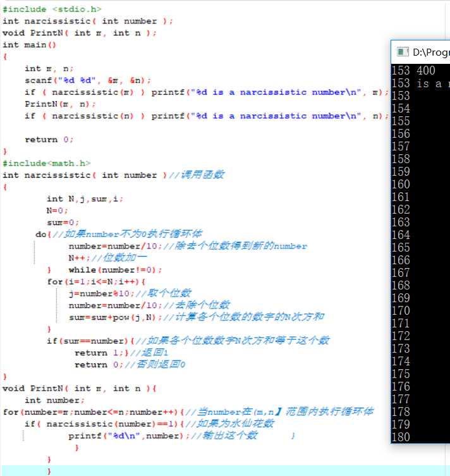Click the "int number;" line in PrintN

point(54,400)
